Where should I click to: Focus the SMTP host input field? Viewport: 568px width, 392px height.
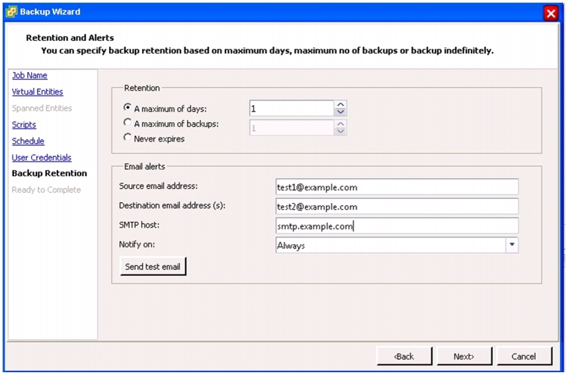(397, 226)
